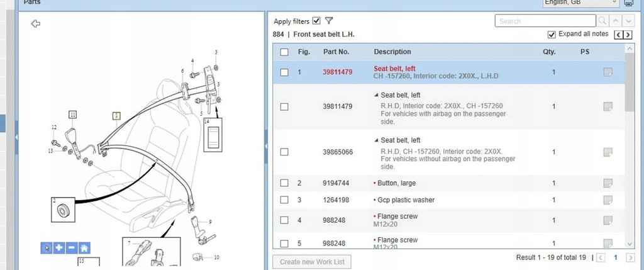
Task: Reset diagram view with home button
Action: 84,248
